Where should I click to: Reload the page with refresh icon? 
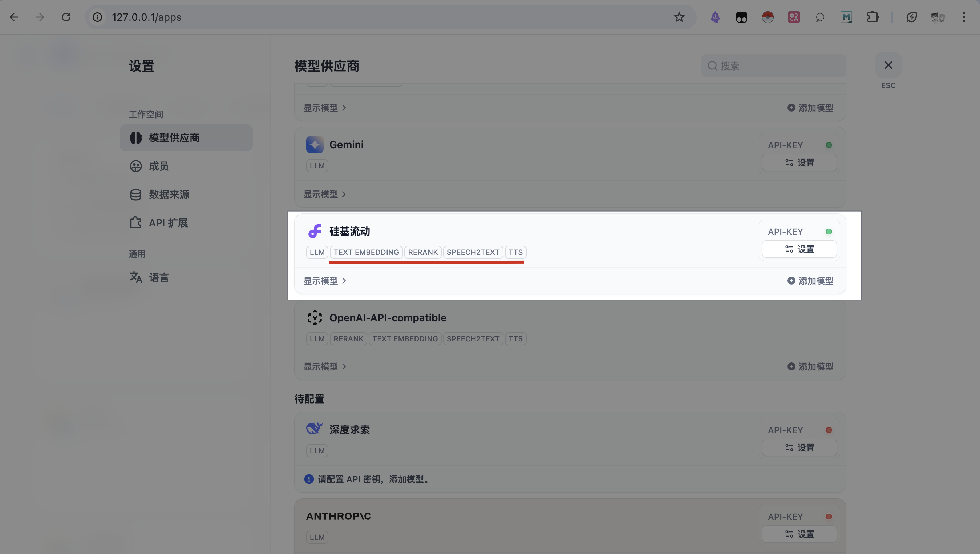(x=66, y=17)
